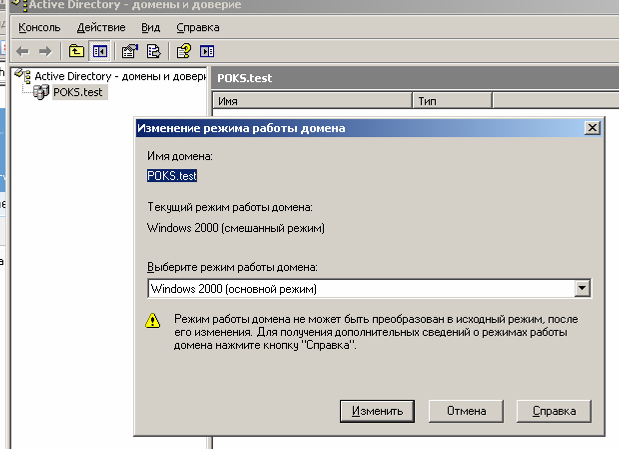Click the MMC title bar application icon

(x=19, y=5)
